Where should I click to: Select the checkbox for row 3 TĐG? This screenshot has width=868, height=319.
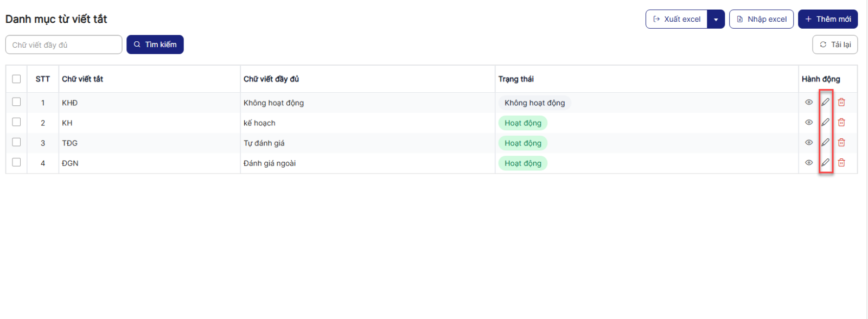pos(16,142)
